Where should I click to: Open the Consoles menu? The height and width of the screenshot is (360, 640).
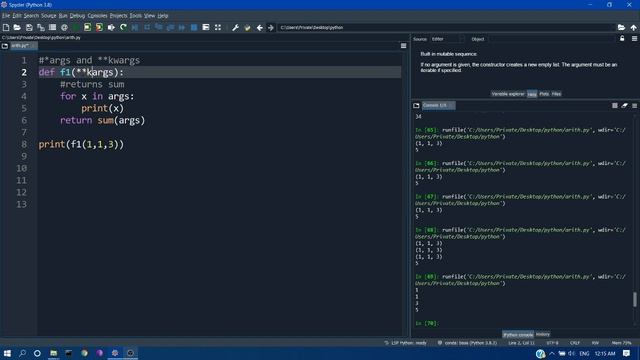pyautogui.click(x=97, y=16)
